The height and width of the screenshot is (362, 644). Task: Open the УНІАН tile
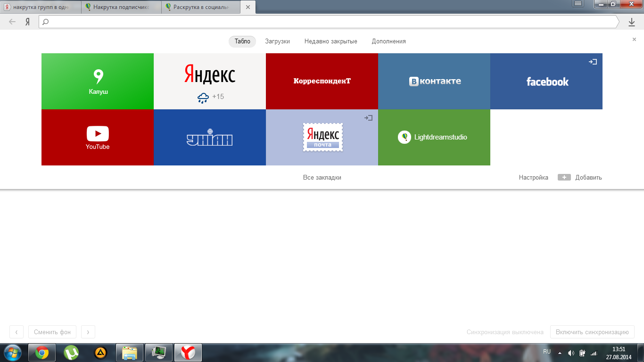[x=210, y=137]
